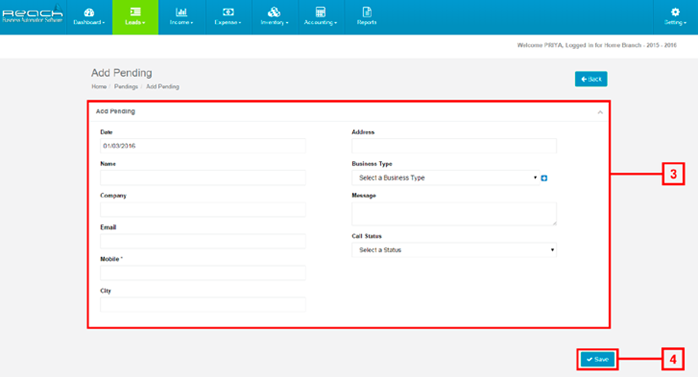Open the Setting gear menu
Viewport: 698px width, 377px height.
(x=675, y=12)
